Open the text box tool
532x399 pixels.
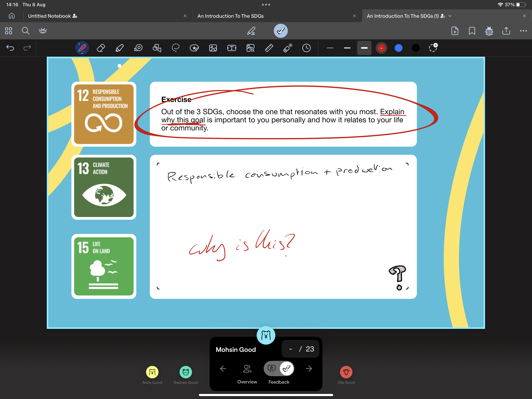pyautogui.click(x=232, y=48)
